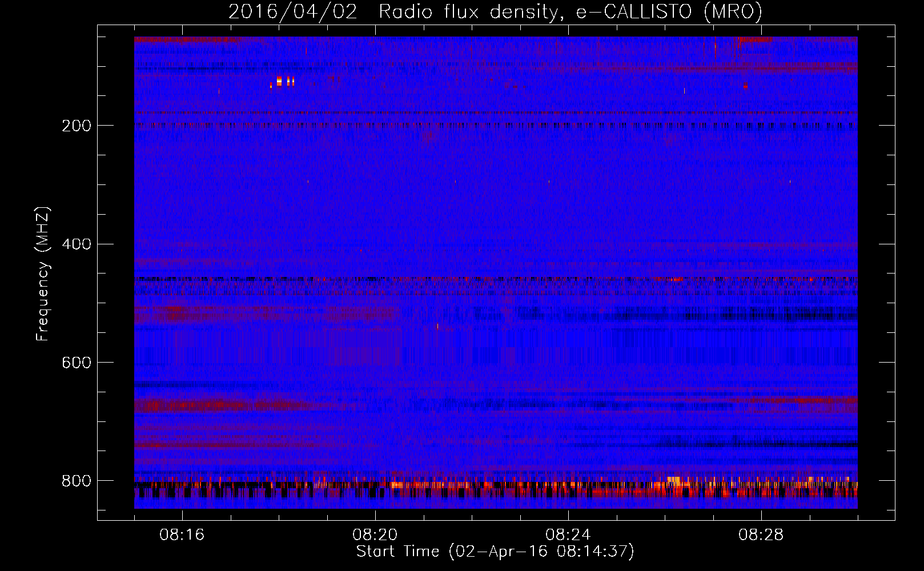Click the plot title "2016/04/02 Radio flux density, e-CALLISTO (MRO)"

click(495, 12)
